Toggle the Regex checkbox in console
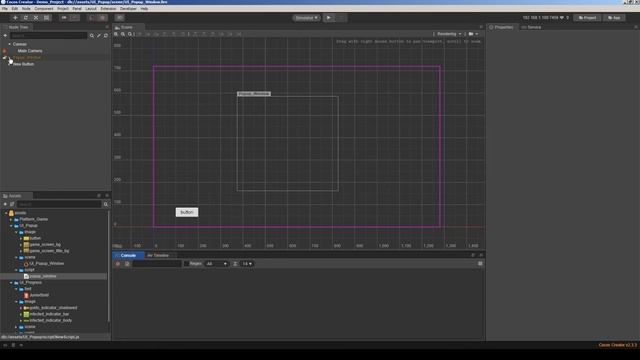 click(186, 264)
